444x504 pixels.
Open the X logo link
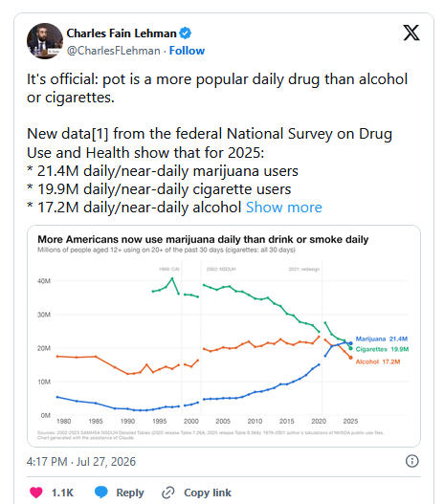pos(411,33)
